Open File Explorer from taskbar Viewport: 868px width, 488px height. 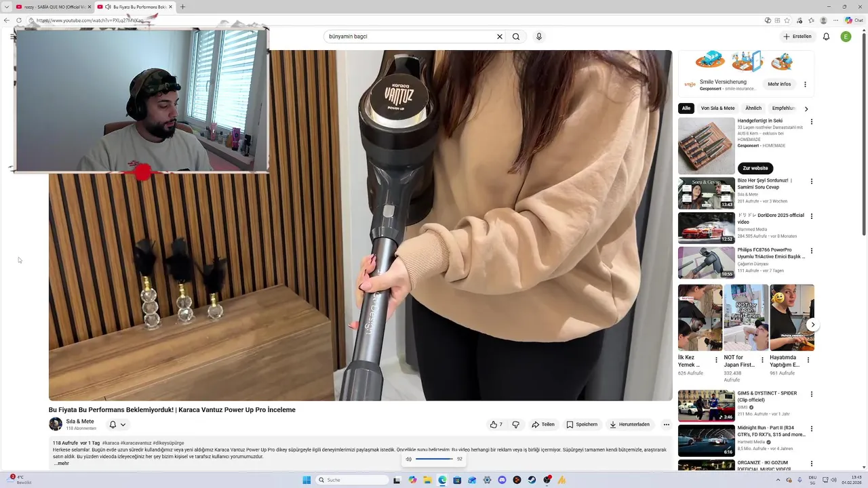pyautogui.click(x=427, y=480)
